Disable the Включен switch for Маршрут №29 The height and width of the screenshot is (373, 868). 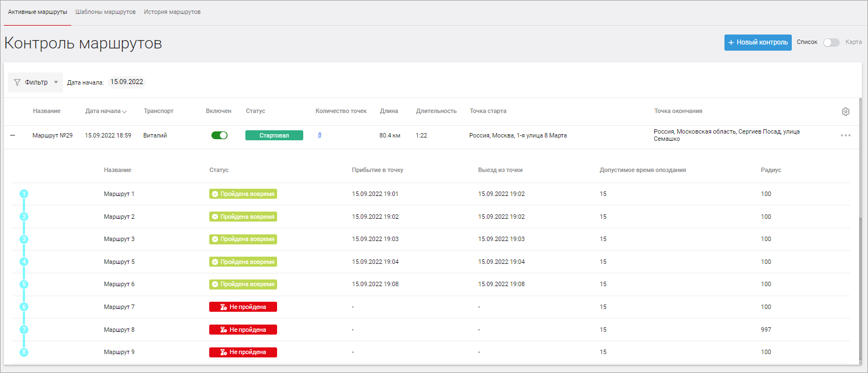pos(219,135)
